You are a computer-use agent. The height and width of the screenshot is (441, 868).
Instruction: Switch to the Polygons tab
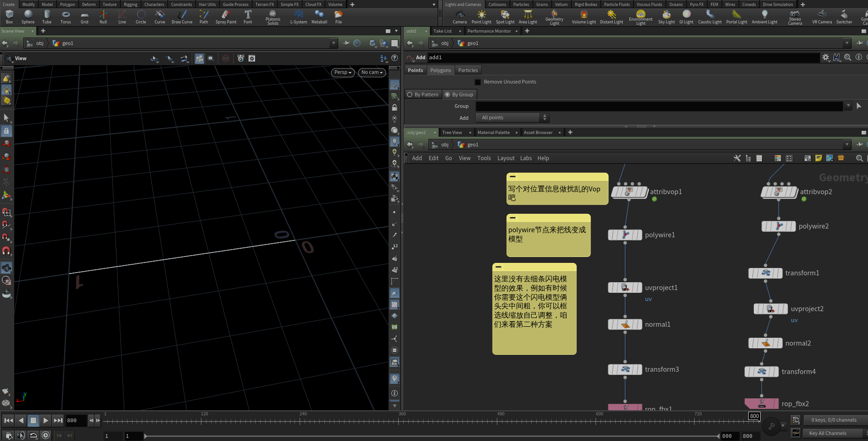tap(440, 70)
